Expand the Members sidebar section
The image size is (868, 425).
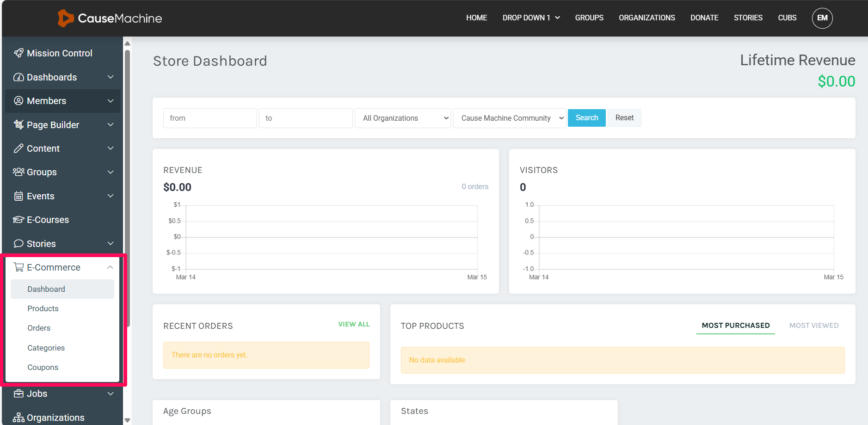click(x=111, y=101)
